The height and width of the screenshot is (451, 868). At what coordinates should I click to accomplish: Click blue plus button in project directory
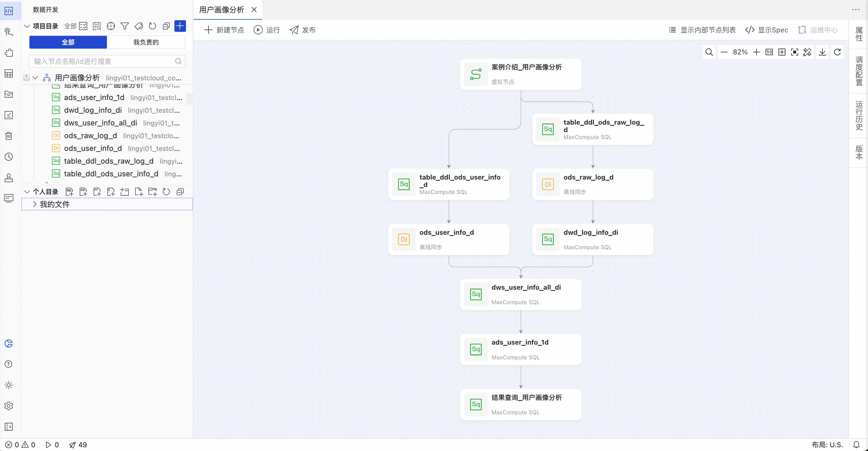pyautogui.click(x=180, y=26)
